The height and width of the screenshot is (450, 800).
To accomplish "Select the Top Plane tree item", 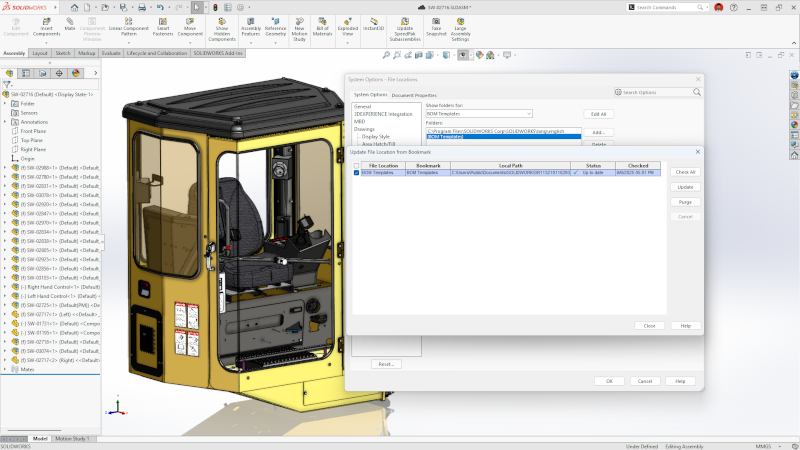I will [x=32, y=140].
